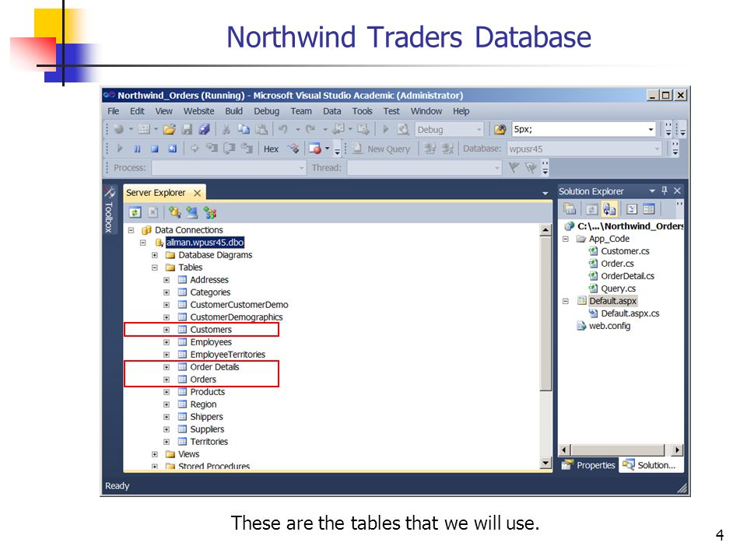Viewport: 747px width, 560px height.
Task: Click the Toolbox wrench icon
Action: [109, 192]
